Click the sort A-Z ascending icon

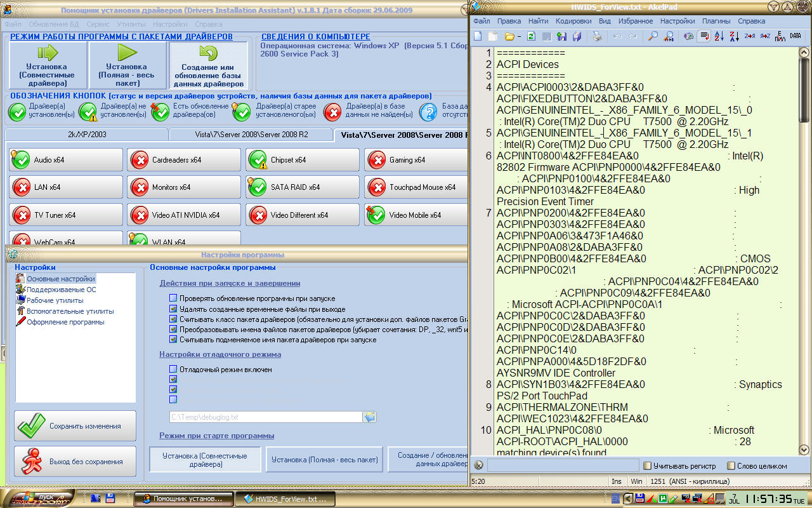[719, 36]
